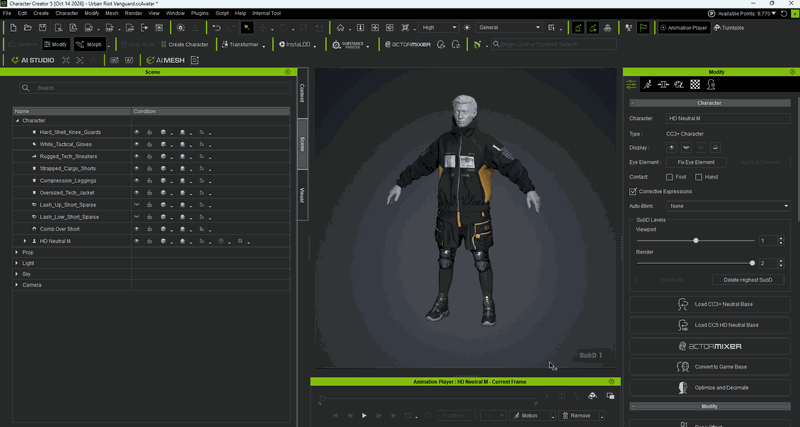Click the sun lighting icon beside General
Viewport: 800px width, 427px height.
pyautogui.click(x=467, y=28)
